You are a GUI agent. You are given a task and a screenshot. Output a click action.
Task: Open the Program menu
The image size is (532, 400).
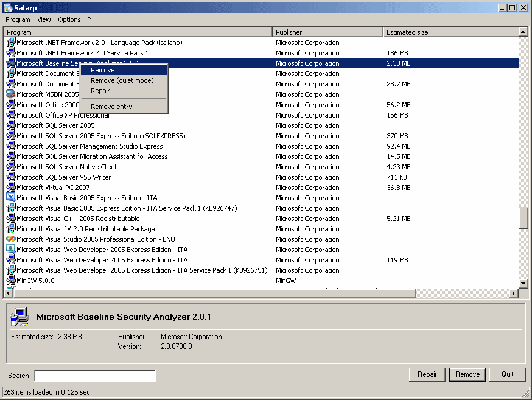18,19
